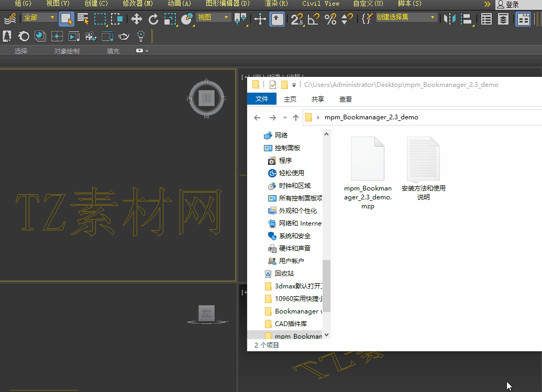Toggle Window/Crossing selection mode

coord(116,19)
